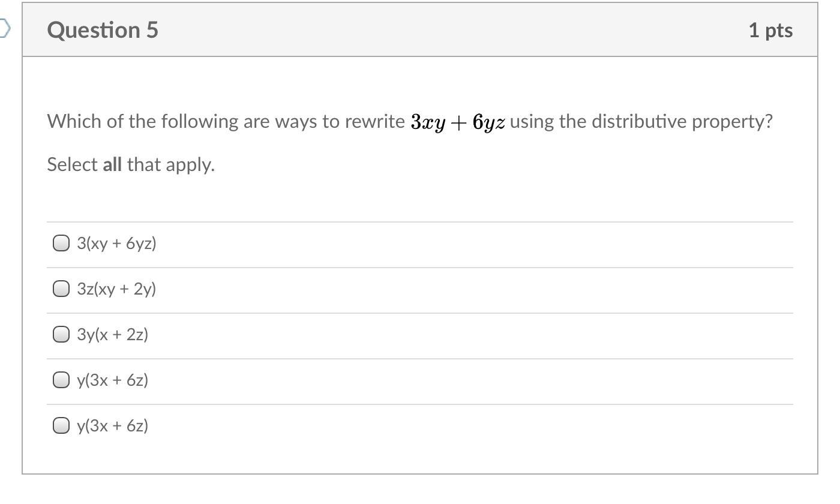This screenshot has height=504, width=840.
Task: Click the math expression 3xy + 6yz
Action: click(x=458, y=122)
